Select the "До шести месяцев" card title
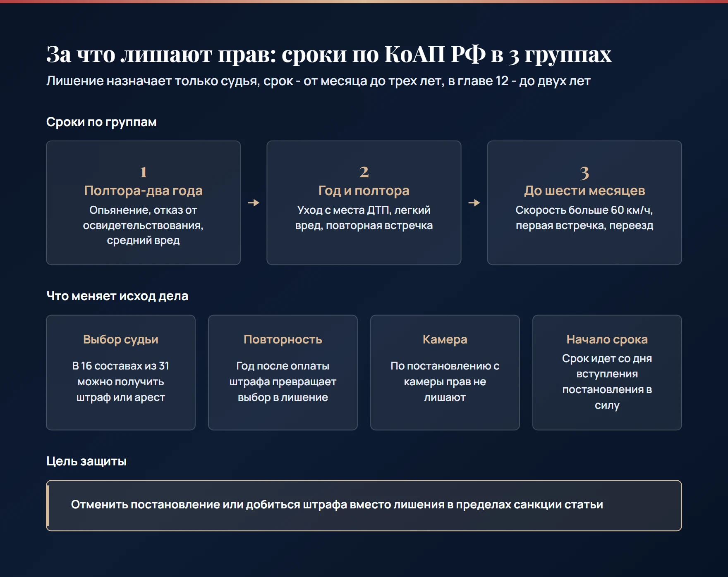This screenshot has height=577, width=728. [584, 191]
